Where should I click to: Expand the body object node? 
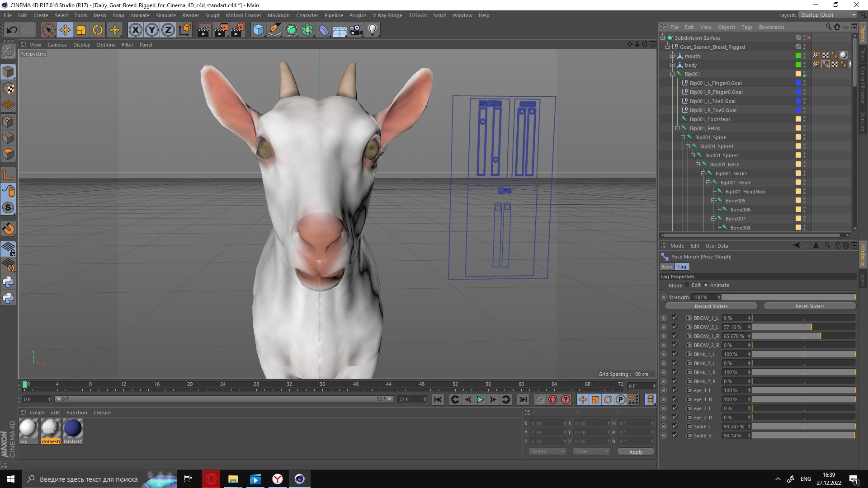pos(673,65)
